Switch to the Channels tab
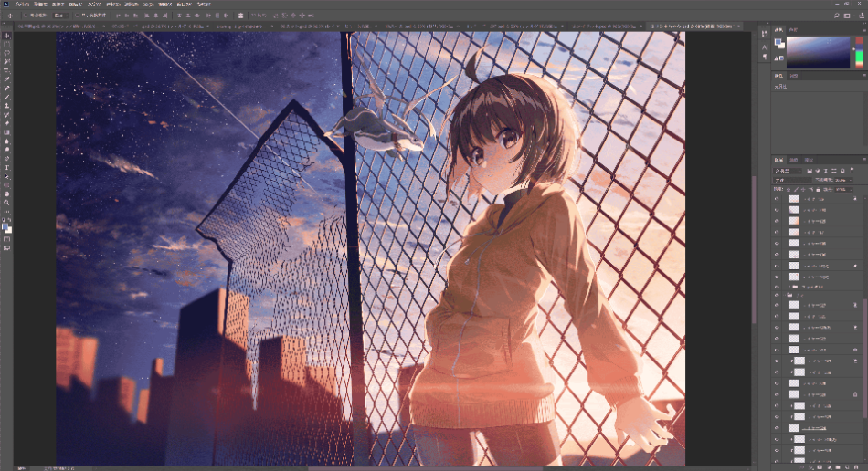868x471 pixels. pos(794,160)
